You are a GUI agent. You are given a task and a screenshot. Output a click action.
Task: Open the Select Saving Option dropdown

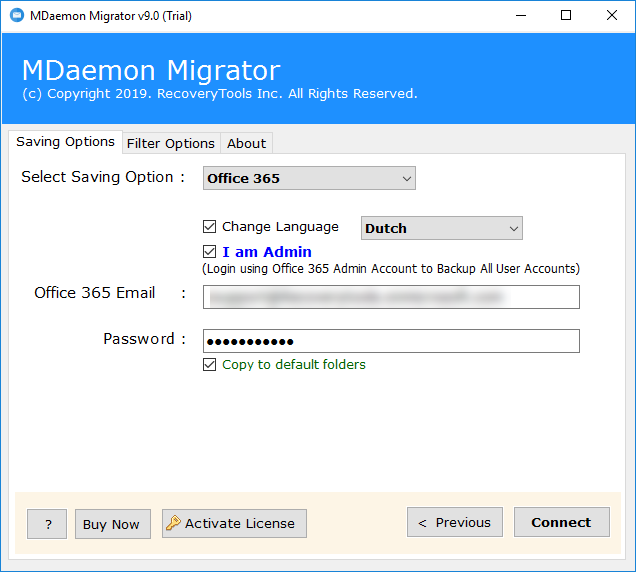[309, 178]
